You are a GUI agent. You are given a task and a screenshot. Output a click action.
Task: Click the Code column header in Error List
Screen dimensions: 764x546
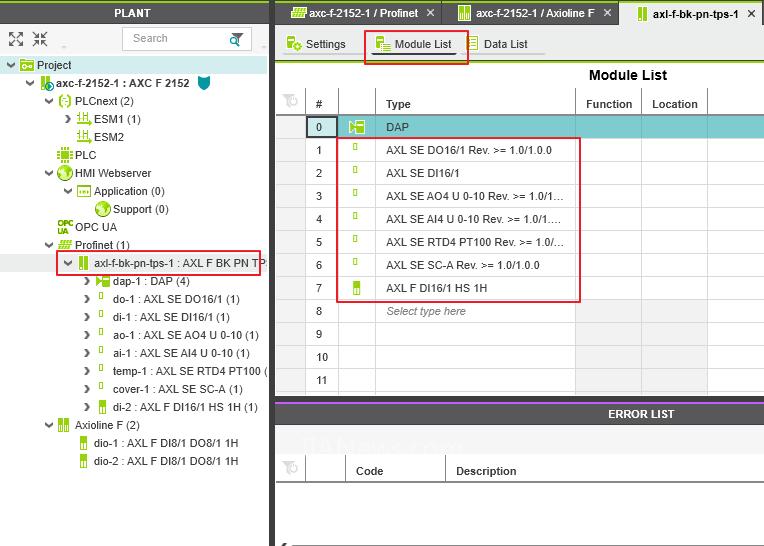point(395,471)
